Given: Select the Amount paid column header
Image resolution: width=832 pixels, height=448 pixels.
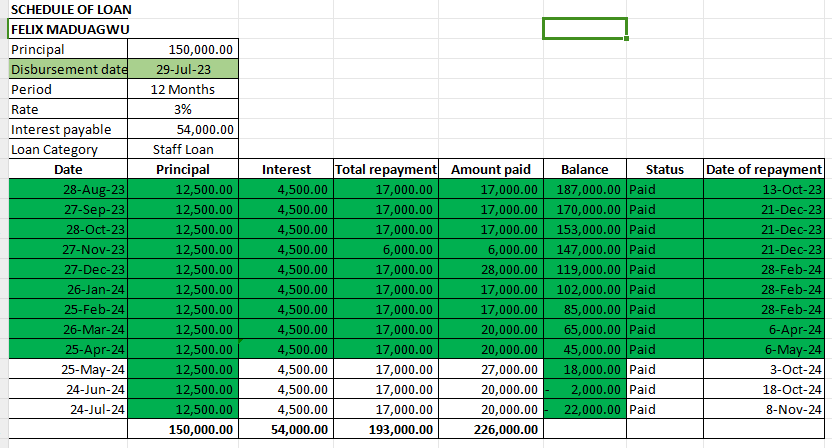Looking at the screenshot, I should pos(491,169).
